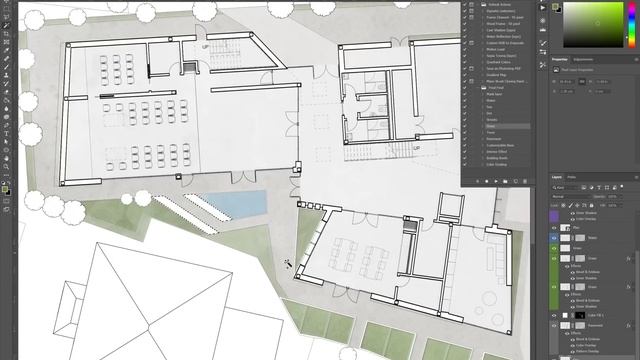Hide the blue-labeled Water layer

point(554,238)
